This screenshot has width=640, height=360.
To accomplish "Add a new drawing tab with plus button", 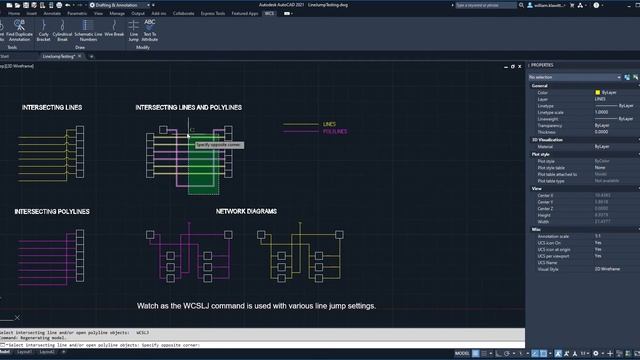I will click(91, 56).
